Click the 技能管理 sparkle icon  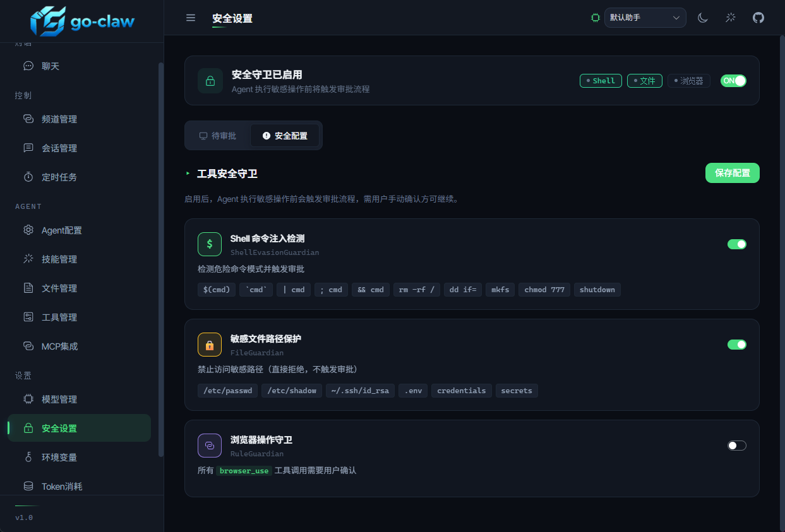[x=28, y=259]
